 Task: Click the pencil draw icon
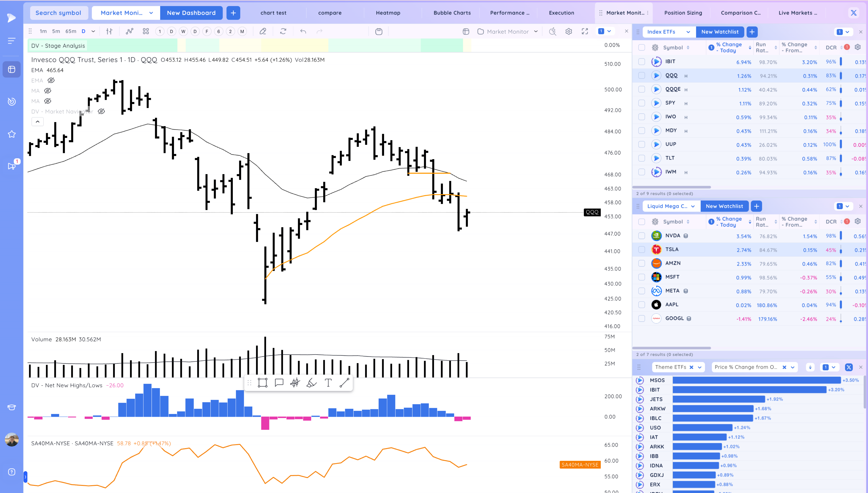coord(263,31)
